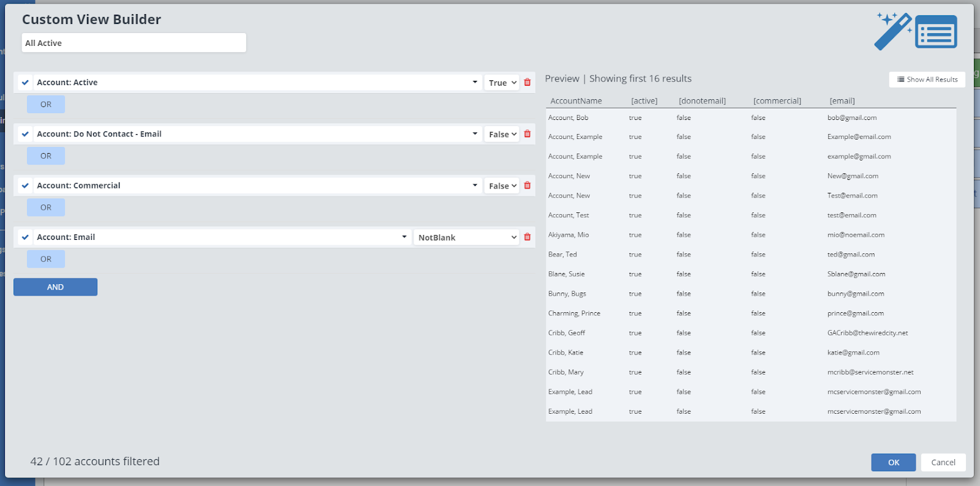Click the magic wand list icon
Image resolution: width=980 pixels, height=486 pixels.
(915, 31)
